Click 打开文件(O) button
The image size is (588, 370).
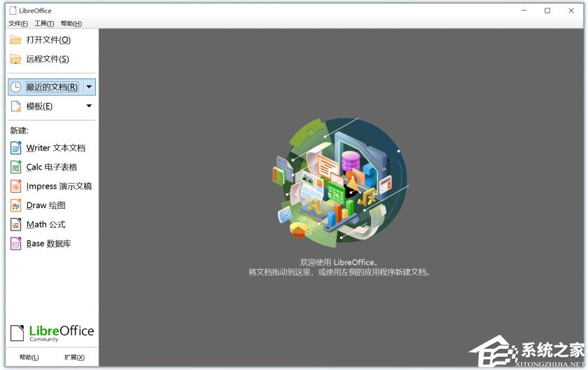click(48, 40)
